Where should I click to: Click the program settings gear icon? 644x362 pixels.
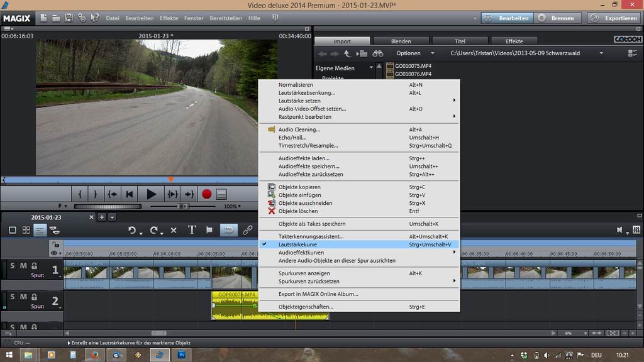[82, 18]
